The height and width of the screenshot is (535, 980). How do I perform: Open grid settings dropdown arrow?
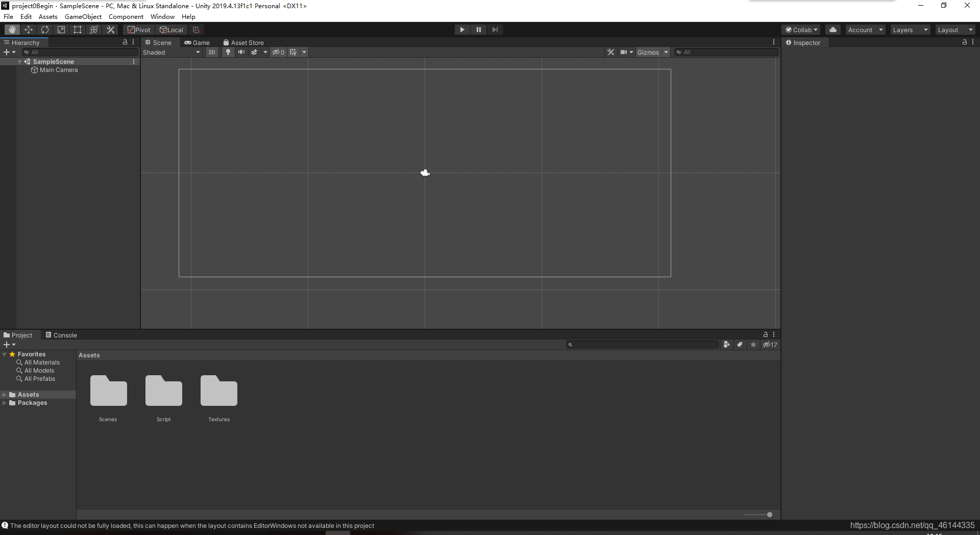(304, 52)
